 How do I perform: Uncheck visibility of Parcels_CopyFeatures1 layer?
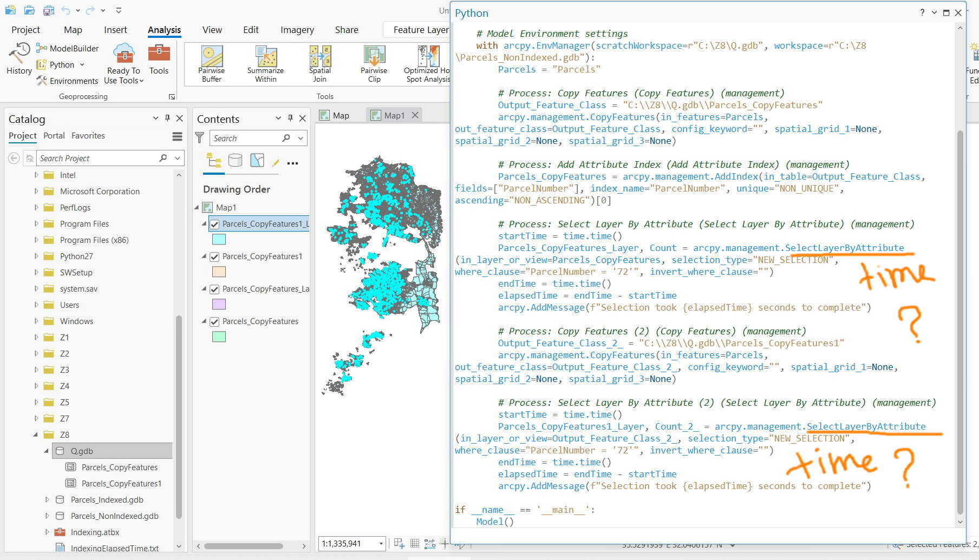pyautogui.click(x=214, y=256)
